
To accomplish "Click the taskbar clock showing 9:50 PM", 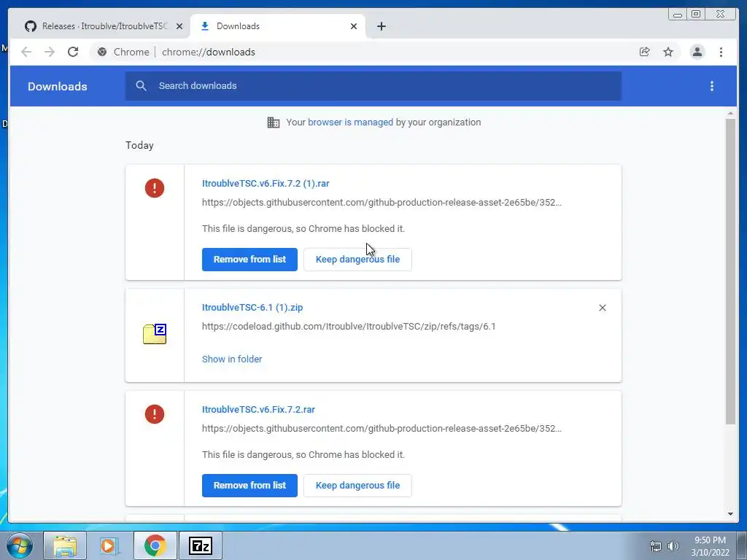I will 710,546.
